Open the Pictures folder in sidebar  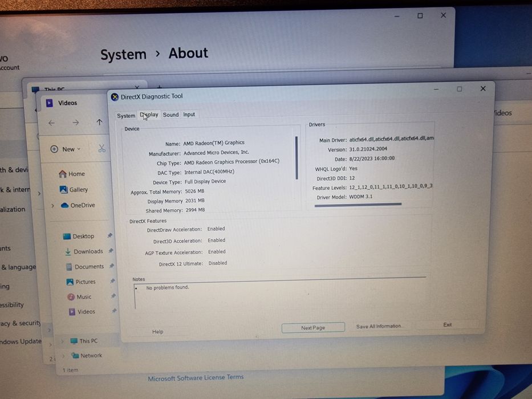pyautogui.click(x=81, y=282)
